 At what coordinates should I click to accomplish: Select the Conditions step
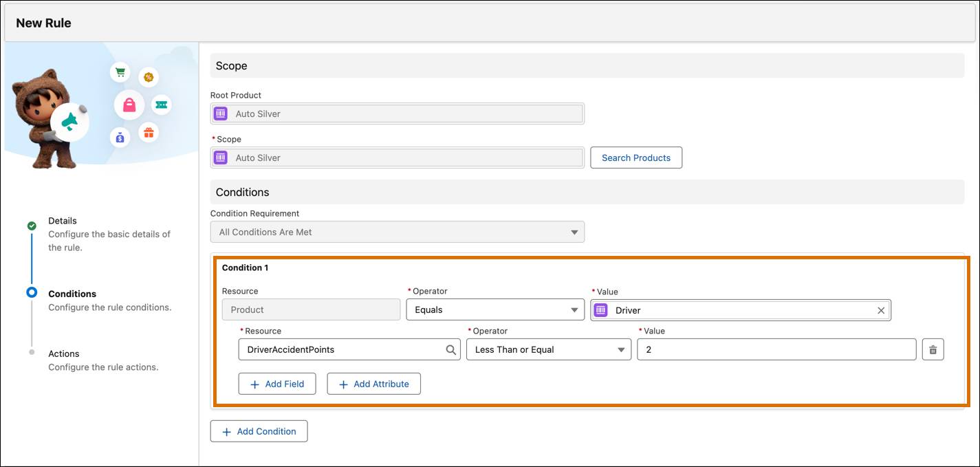[x=72, y=294]
